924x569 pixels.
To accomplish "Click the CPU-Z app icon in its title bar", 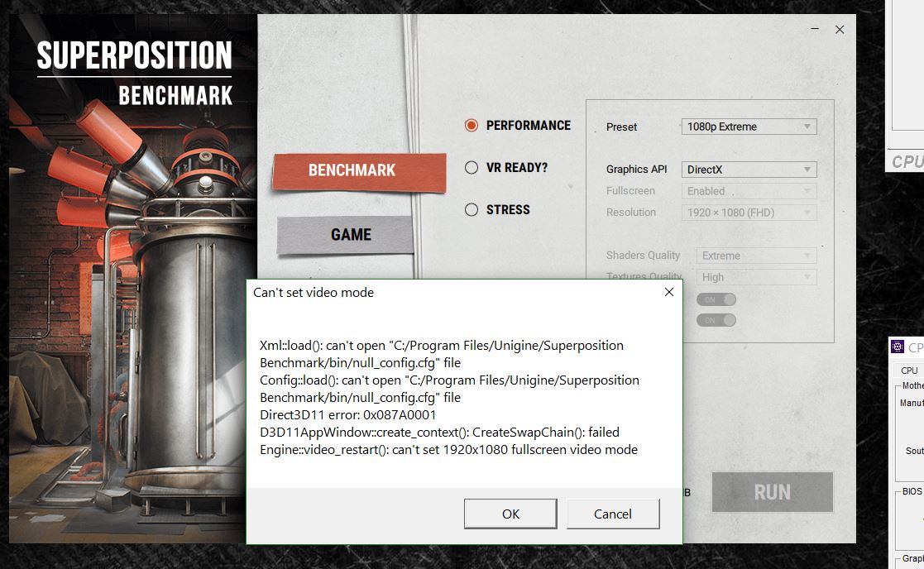I will click(897, 347).
